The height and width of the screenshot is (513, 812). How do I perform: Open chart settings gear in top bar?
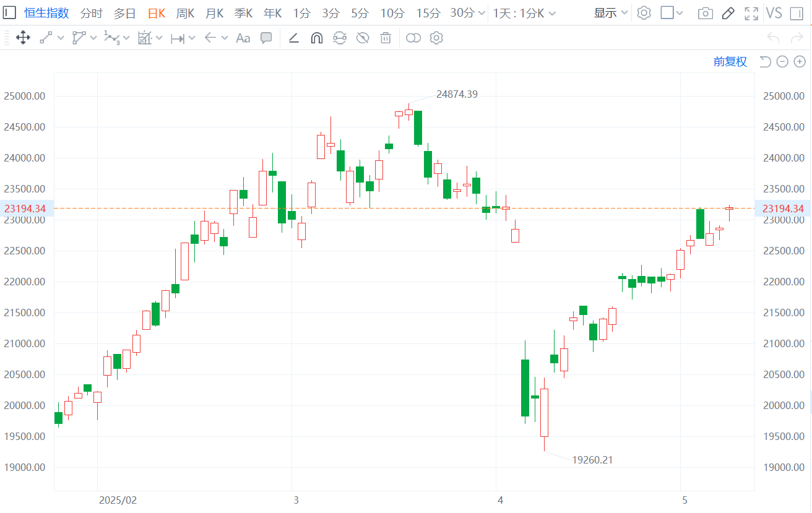[644, 13]
